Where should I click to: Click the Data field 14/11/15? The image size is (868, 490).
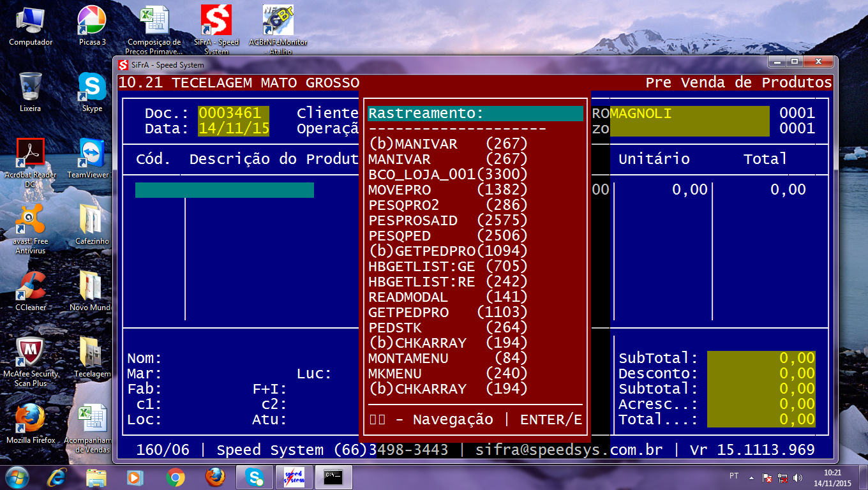234,129
